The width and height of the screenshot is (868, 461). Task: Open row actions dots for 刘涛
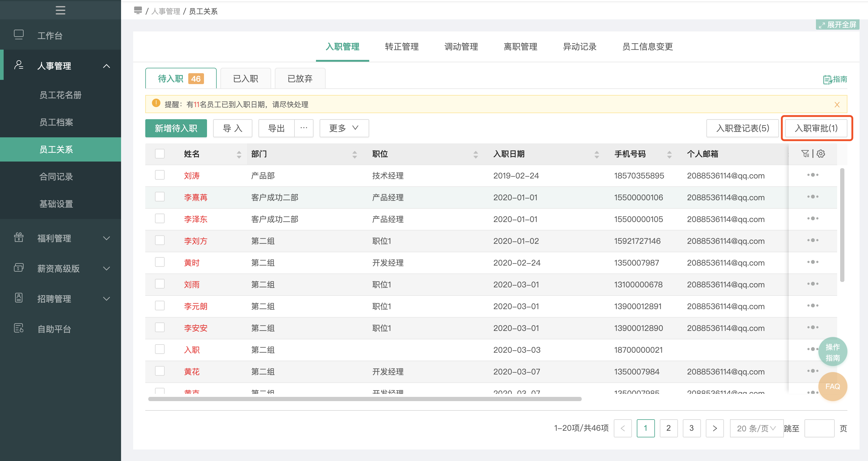tap(813, 175)
